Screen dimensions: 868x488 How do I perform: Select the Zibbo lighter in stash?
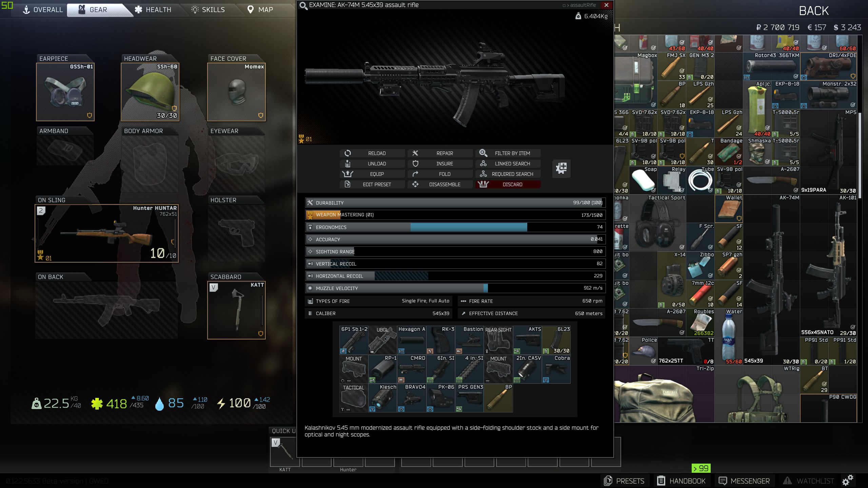(701, 265)
